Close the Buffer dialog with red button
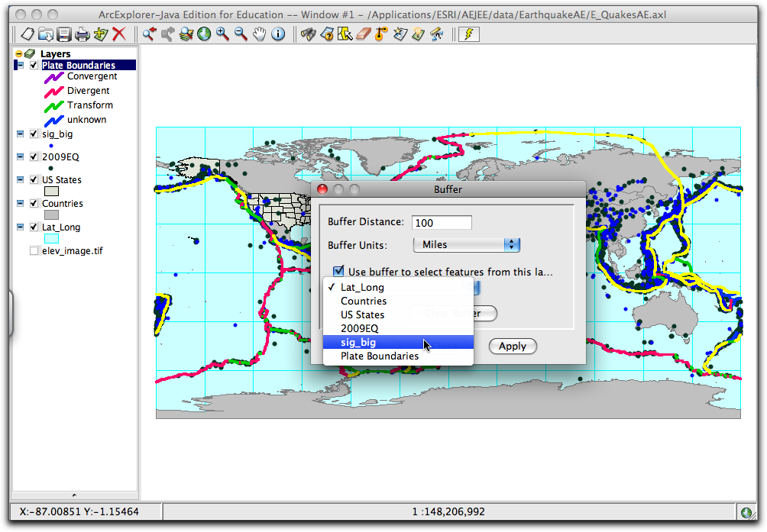Screen dimensions: 767x532 (x=322, y=189)
